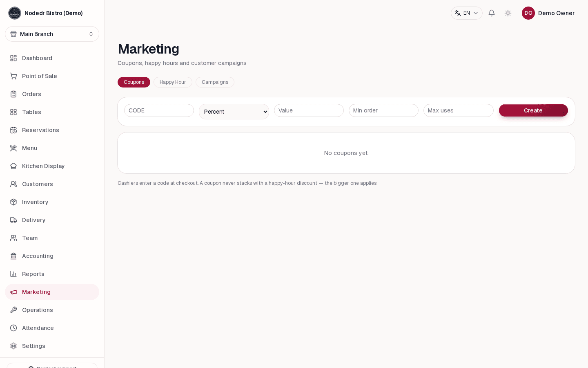Viewport: 588px width, 368px height.
Task: Click the Kitchen Display chef hat icon
Action: point(13,166)
